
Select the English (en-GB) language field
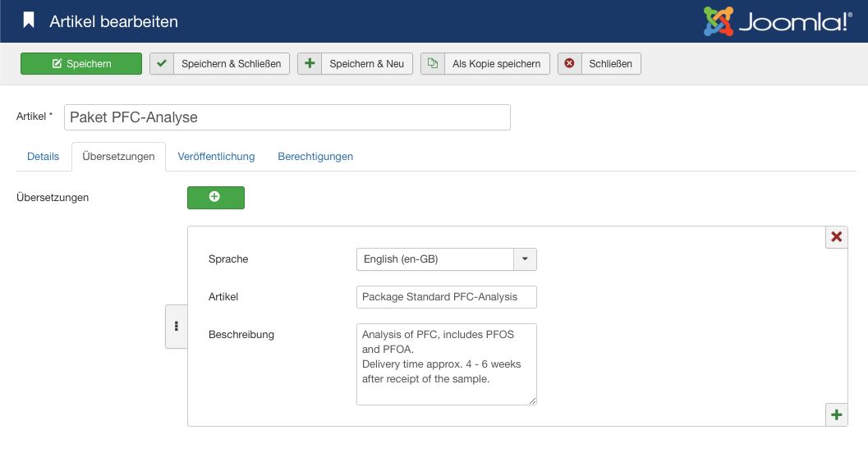(x=435, y=259)
